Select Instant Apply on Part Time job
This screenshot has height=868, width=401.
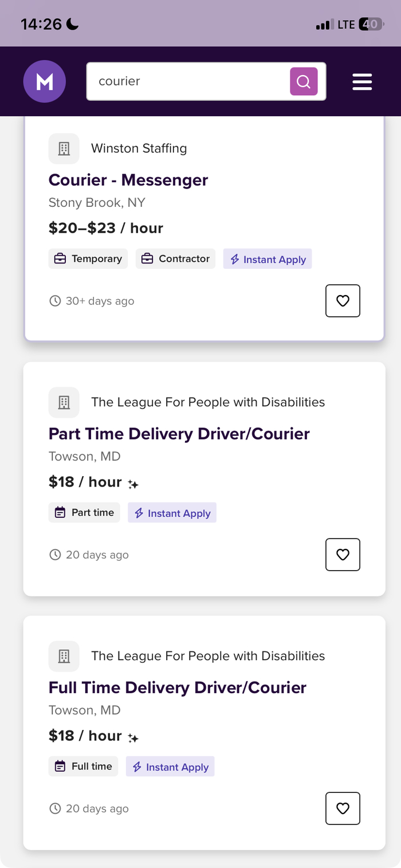pyautogui.click(x=172, y=513)
